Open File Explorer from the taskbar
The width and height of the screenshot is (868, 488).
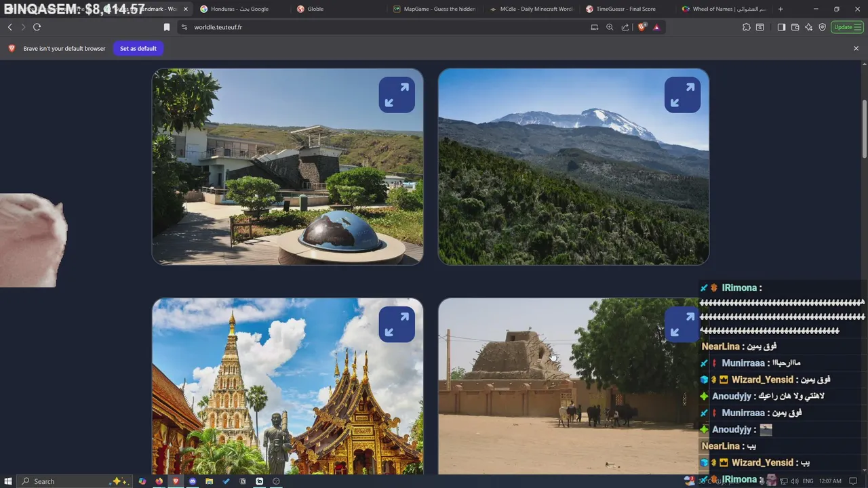click(209, 481)
